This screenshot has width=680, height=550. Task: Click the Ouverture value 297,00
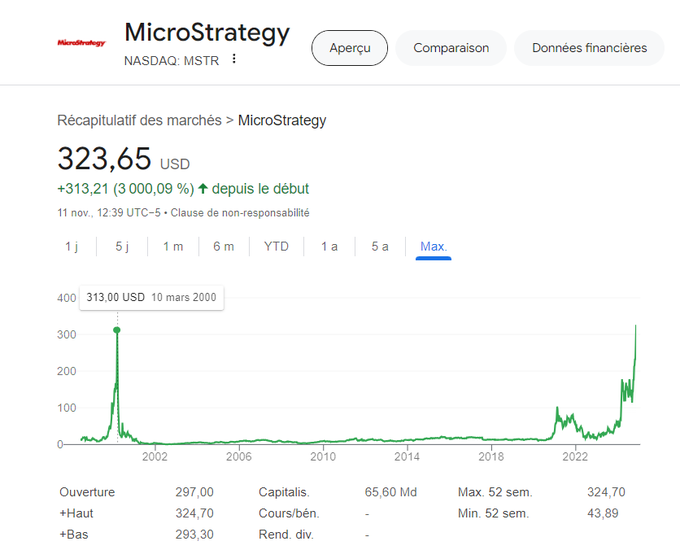point(194,492)
